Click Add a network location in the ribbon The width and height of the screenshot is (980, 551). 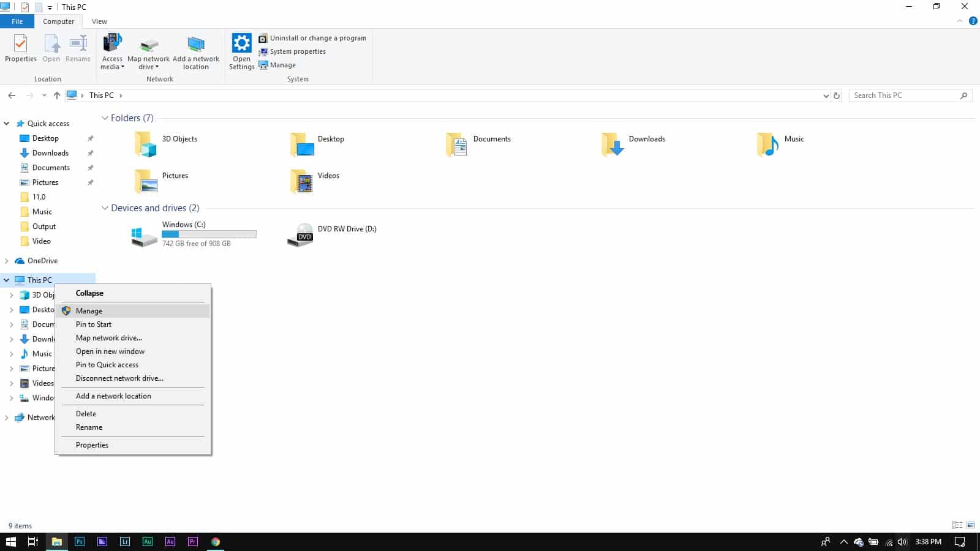[x=196, y=52]
